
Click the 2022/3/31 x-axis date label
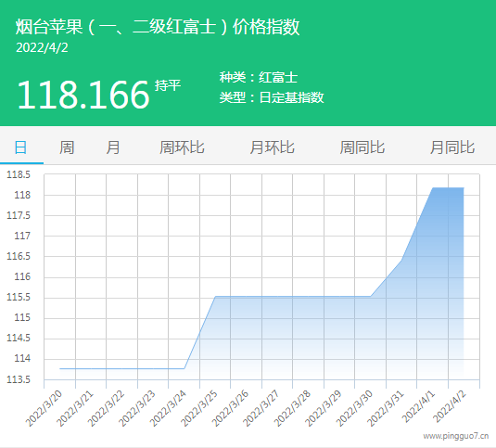click(386, 408)
